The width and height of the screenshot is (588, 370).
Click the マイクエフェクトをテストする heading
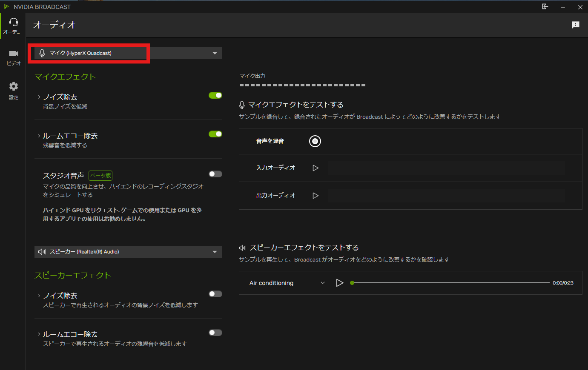pos(296,105)
